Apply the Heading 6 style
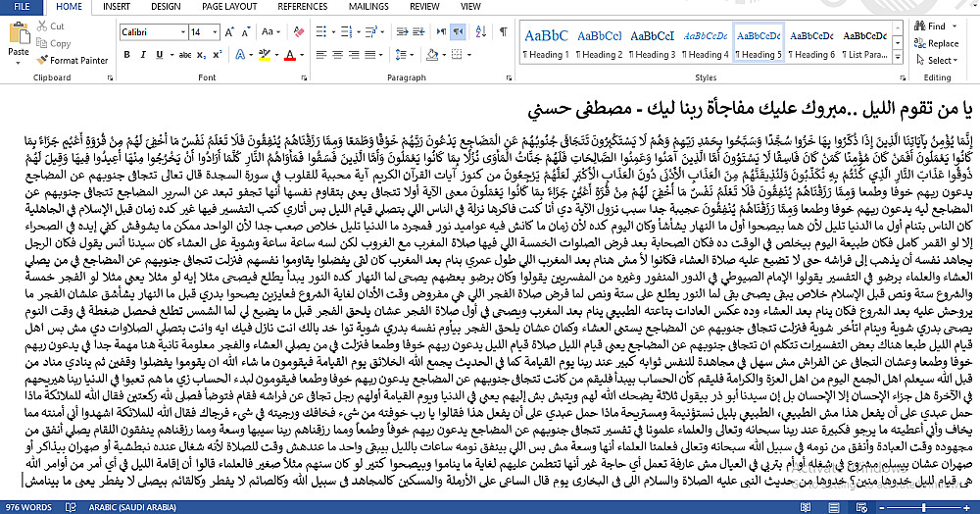 coord(811,43)
